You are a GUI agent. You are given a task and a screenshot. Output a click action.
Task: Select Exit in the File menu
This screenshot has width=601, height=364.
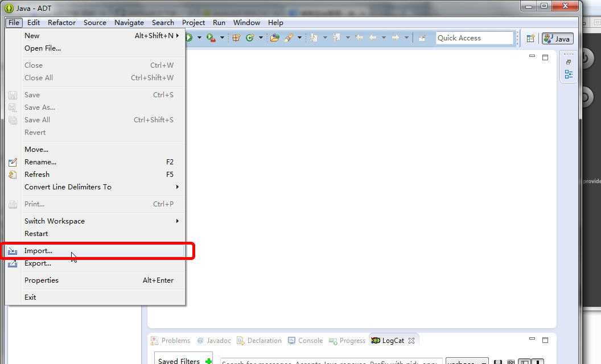click(x=95, y=297)
